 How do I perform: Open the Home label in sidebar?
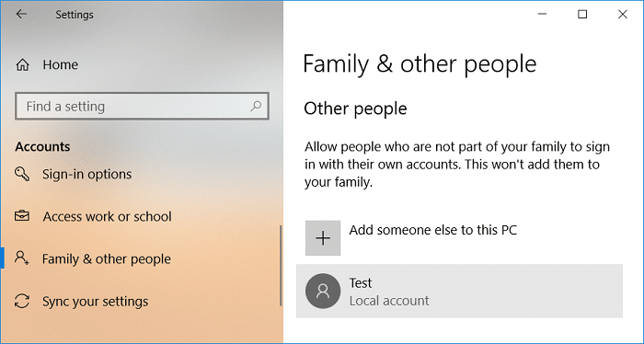(x=61, y=64)
